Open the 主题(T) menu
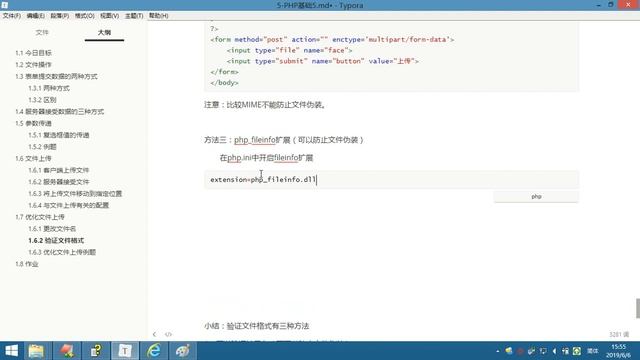This screenshot has width=640, height=360. pyautogui.click(x=134, y=16)
